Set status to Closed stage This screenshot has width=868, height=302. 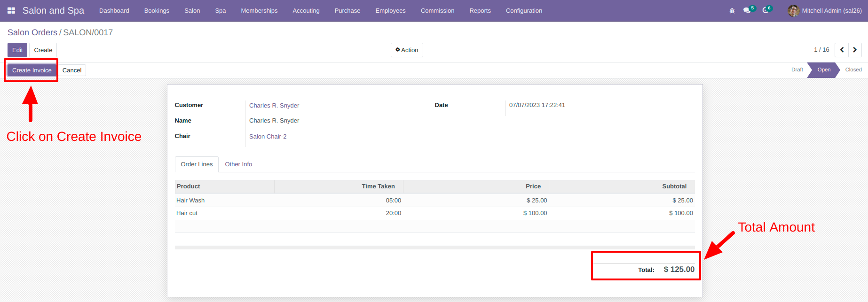853,70
